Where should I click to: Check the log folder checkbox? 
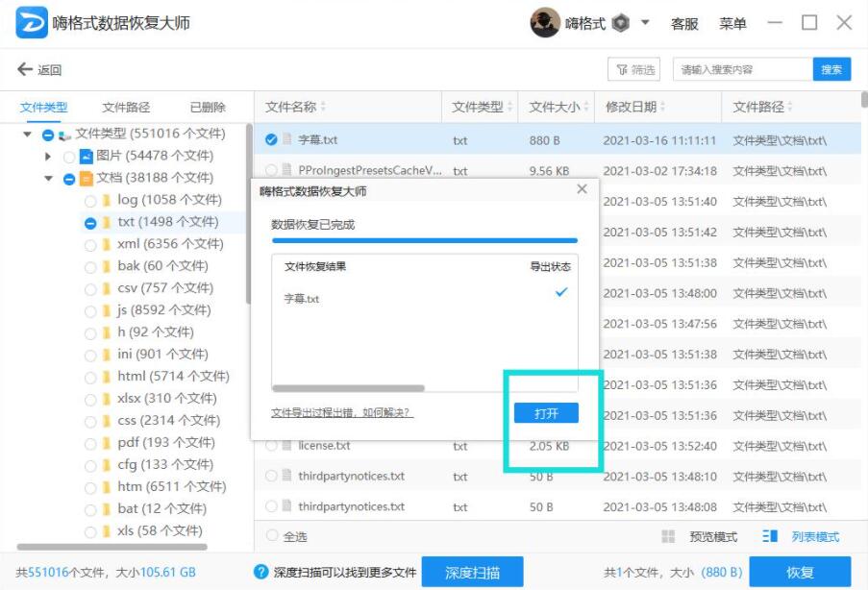click(x=90, y=201)
